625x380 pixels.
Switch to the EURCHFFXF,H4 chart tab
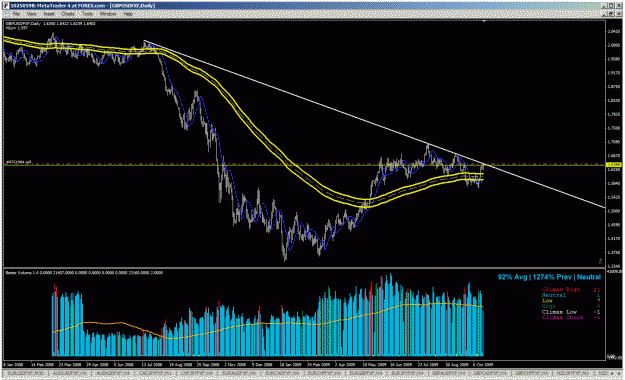point(323,373)
